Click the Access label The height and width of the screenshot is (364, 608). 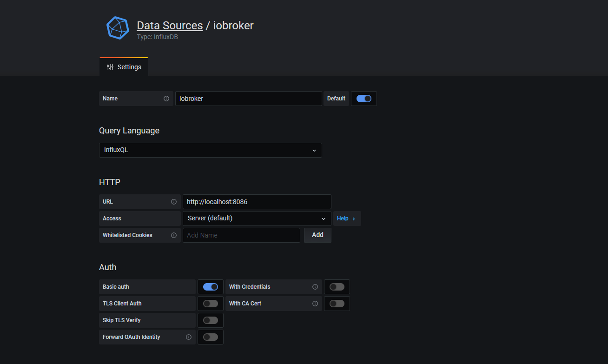tap(112, 218)
